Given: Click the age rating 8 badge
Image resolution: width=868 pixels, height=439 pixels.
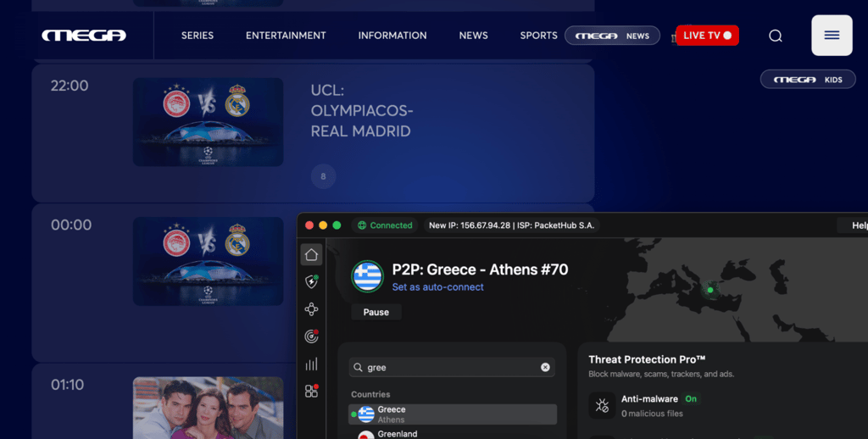Looking at the screenshot, I should tap(323, 176).
